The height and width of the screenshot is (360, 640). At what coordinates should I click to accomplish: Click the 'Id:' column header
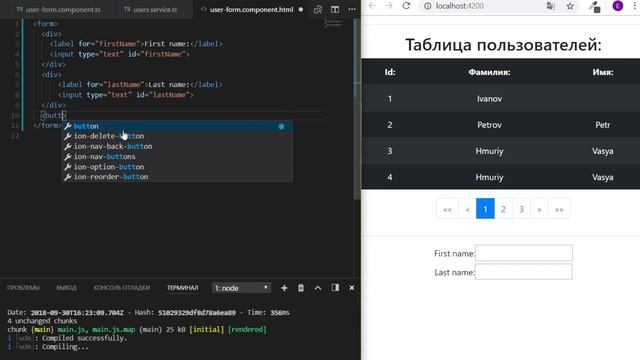(390, 72)
